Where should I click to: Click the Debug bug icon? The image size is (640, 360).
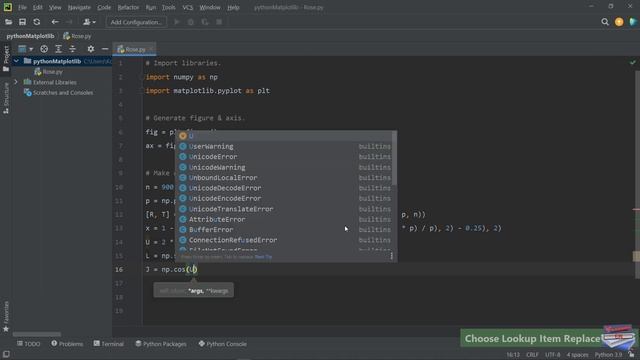191,22
